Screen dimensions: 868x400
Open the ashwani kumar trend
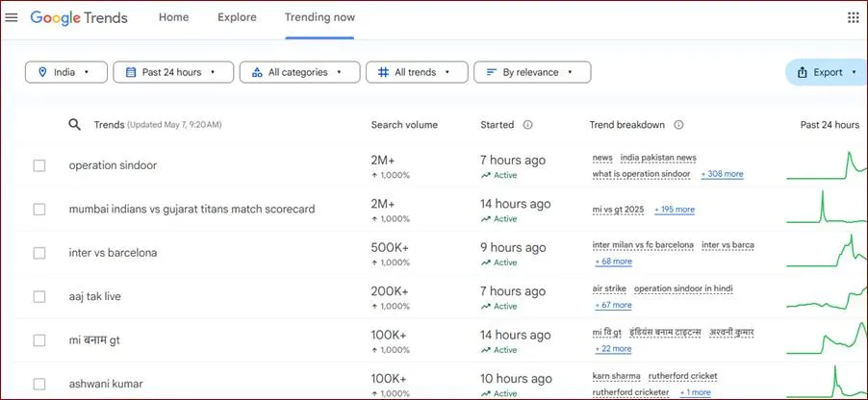tap(106, 384)
